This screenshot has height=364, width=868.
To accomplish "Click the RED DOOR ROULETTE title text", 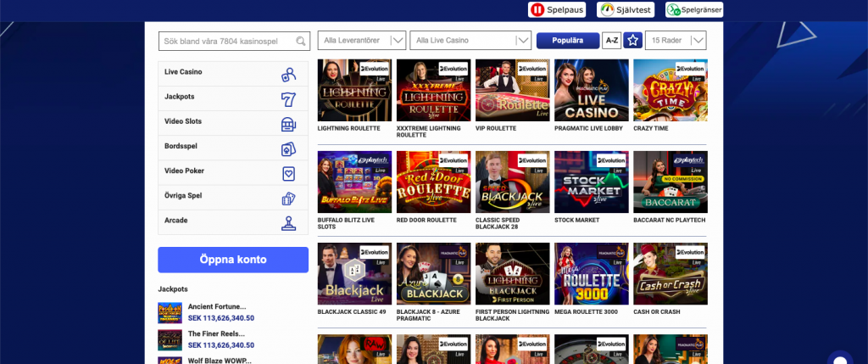I will (427, 220).
